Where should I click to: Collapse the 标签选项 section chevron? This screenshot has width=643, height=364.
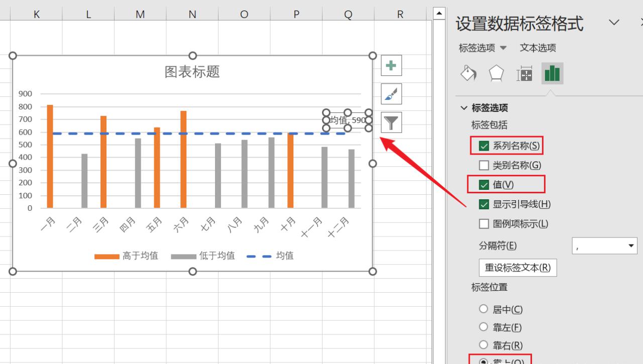click(463, 108)
